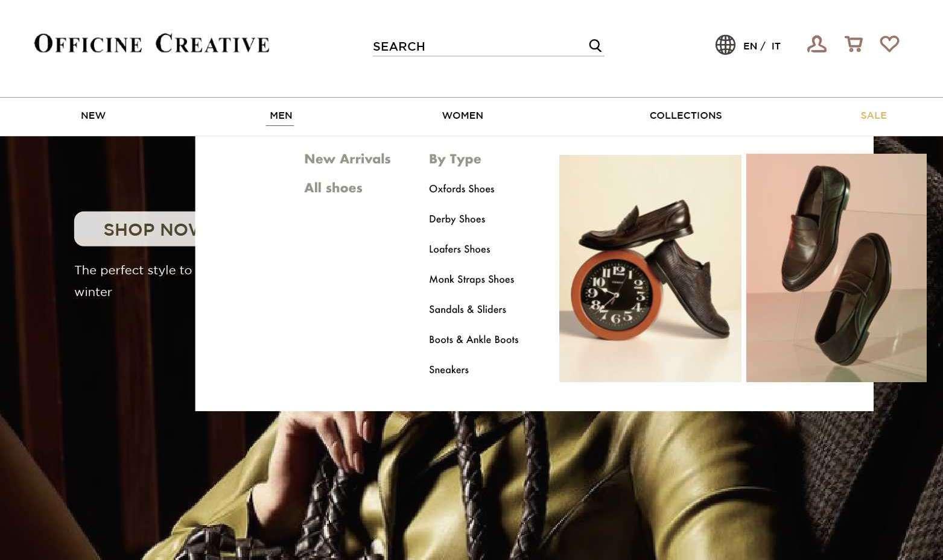This screenshot has width=943, height=560.
Task: Open New Arrivals link
Action: [x=348, y=159]
